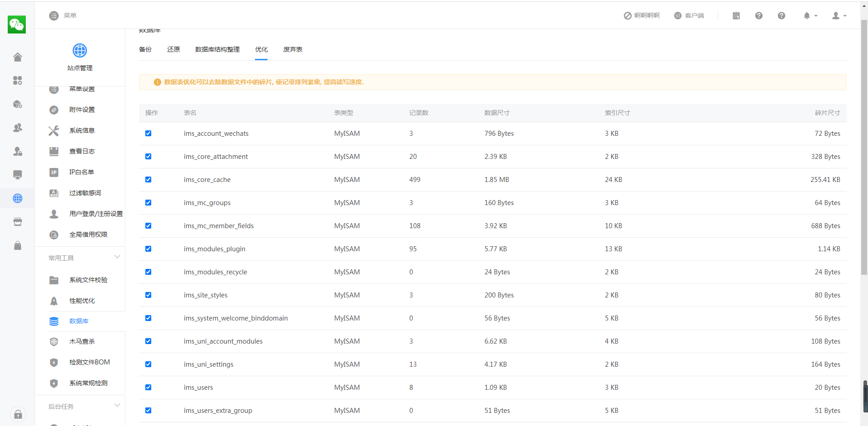Viewport: 868px width, 426px height.
Task: Select the globe site-management icon in left rail
Action: (18, 198)
